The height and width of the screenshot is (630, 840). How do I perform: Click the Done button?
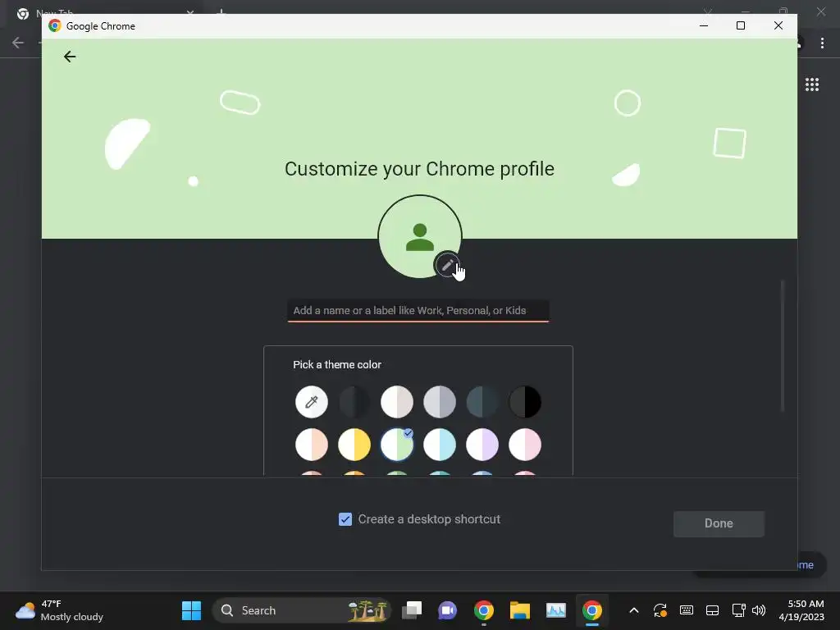(x=719, y=523)
